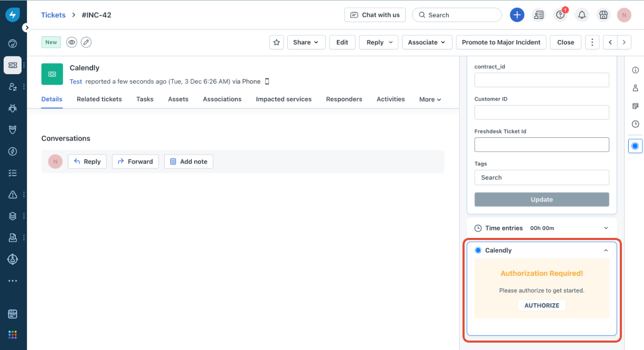Open the info icon in right rail
This screenshot has height=350, width=644.
(x=635, y=70)
